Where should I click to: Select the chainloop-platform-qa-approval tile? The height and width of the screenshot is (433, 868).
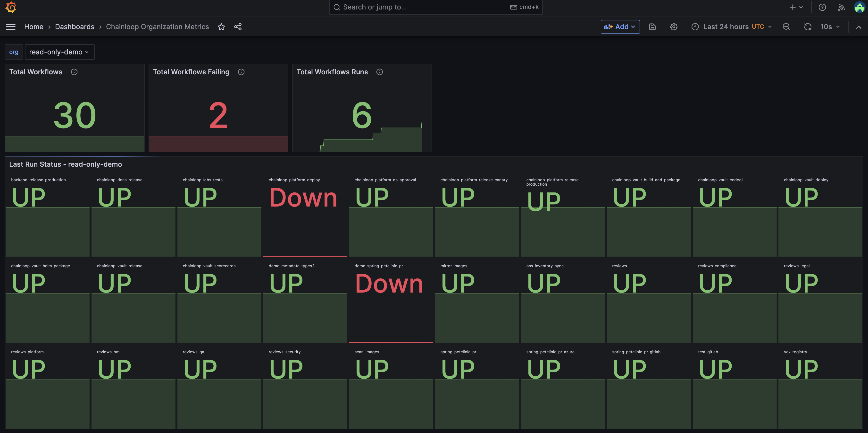click(391, 216)
